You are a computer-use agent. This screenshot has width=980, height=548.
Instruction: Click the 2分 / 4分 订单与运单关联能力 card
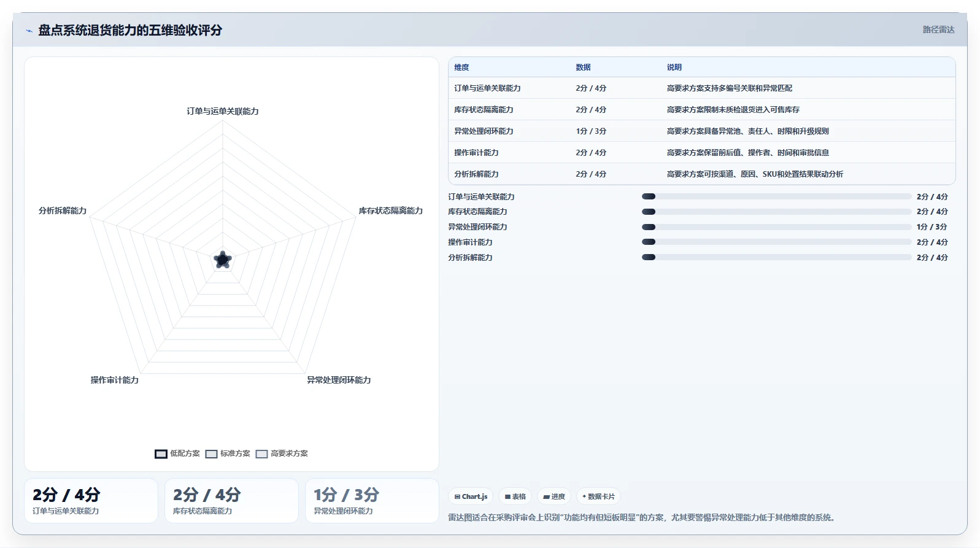pyautogui.click(x=91, y=501)
